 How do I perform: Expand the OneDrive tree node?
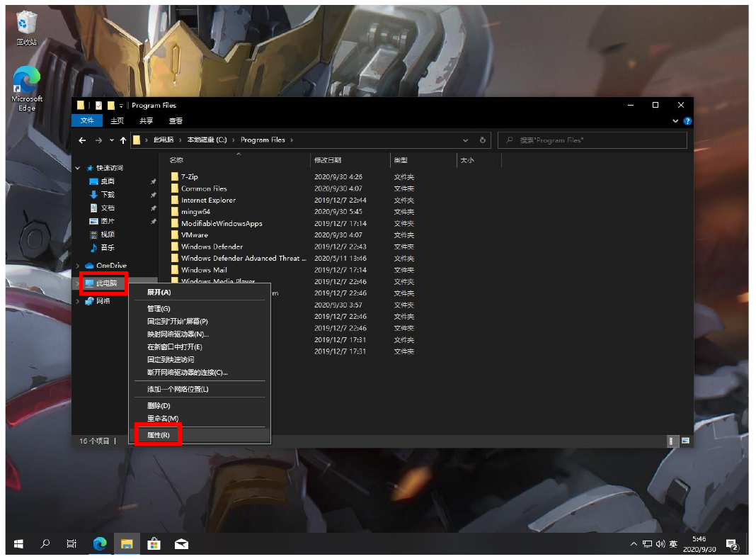[x=78, y=266]
